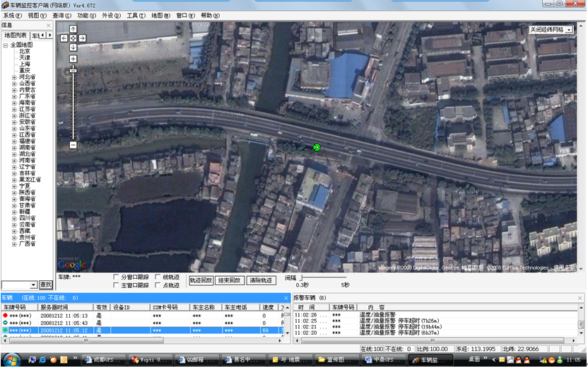Click the 轨迹回放 button

[x=201, y=281]
